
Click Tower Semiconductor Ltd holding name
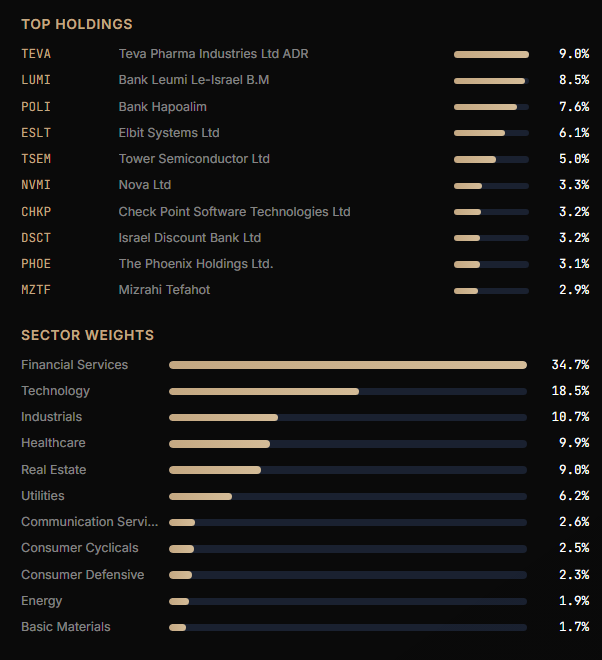tap(194, 159)
